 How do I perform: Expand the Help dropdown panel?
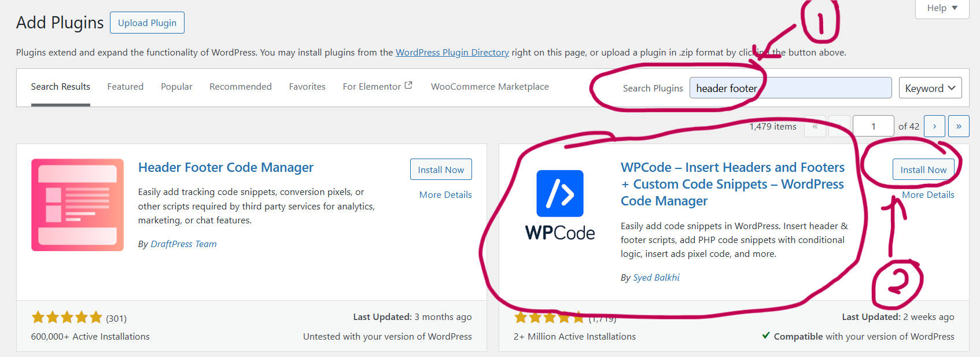tap(942, 8)
